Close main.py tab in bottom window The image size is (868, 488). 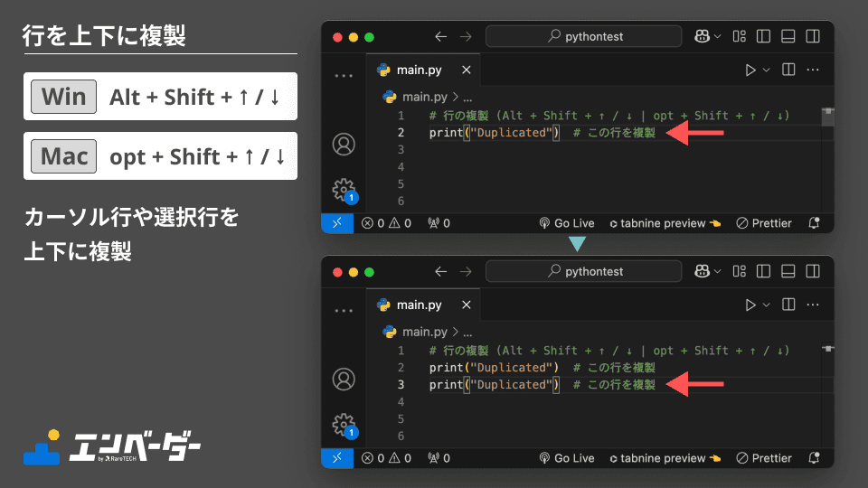(467, 305)
